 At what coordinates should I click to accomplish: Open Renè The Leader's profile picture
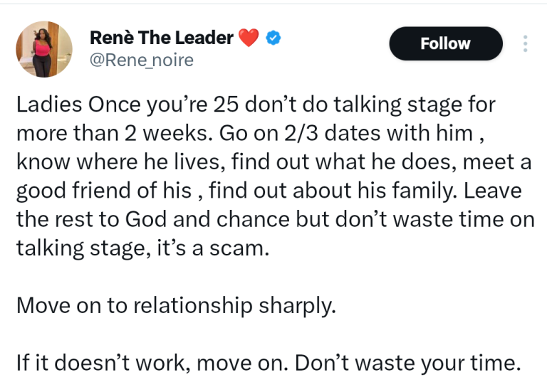point(44,48)
